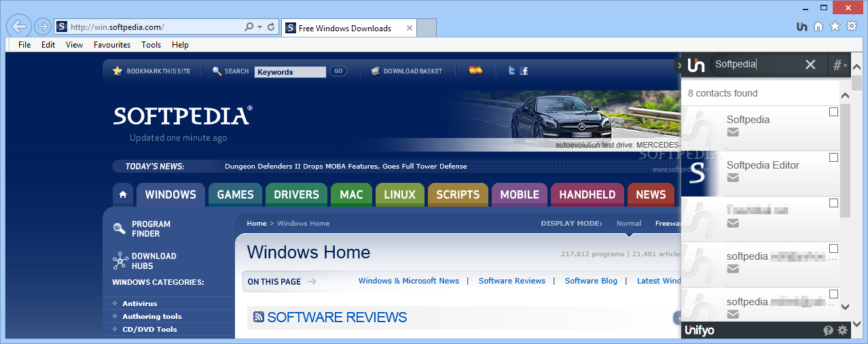
Task: Open IE Tools gear icon
Action: tap(852, 27)
